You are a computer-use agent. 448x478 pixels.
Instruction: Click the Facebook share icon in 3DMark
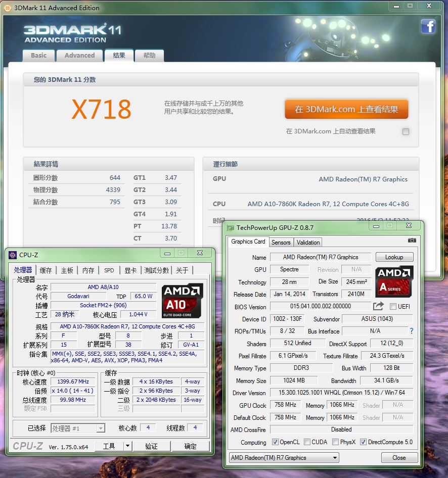coord(428,26)
